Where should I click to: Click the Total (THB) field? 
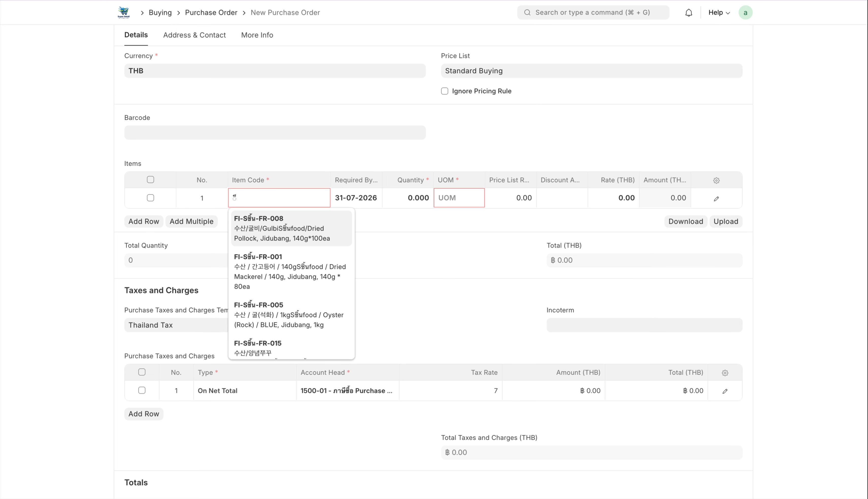click(644, 260)
